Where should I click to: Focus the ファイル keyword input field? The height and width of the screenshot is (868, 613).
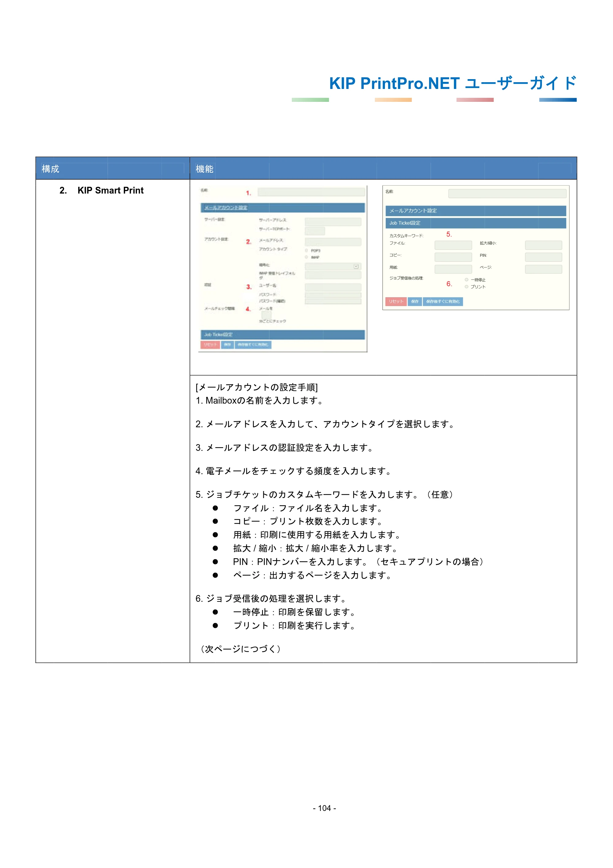point(453,245)
